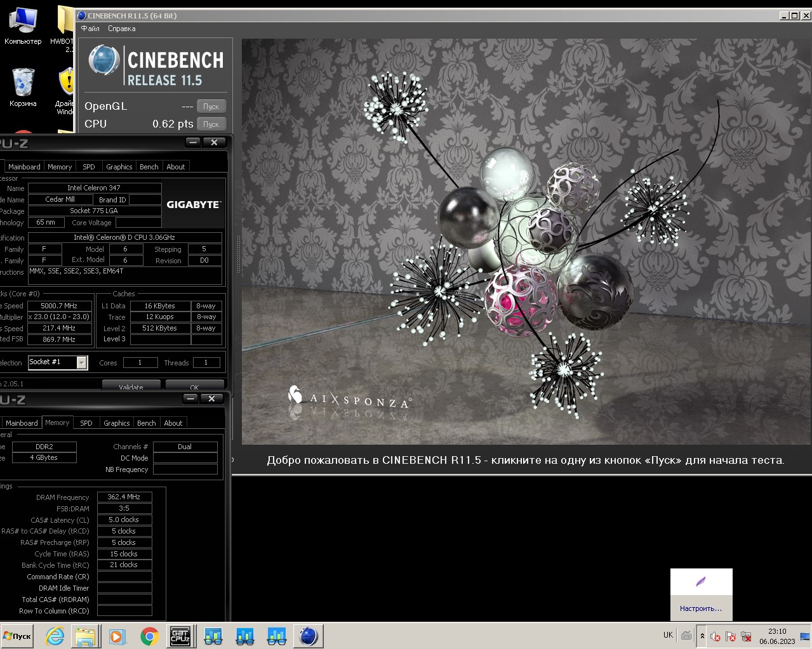Run the CPU benchmark with Пуск button
This screenshot has height=649, width=812.
click(211, 124)
